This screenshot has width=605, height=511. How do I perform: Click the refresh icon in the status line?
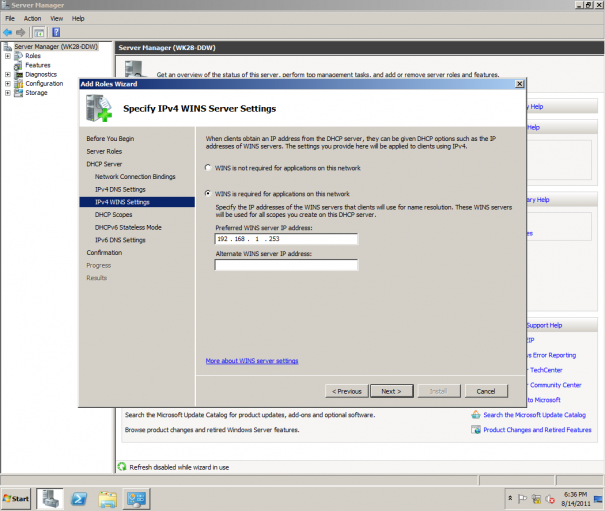click(122, 467)
